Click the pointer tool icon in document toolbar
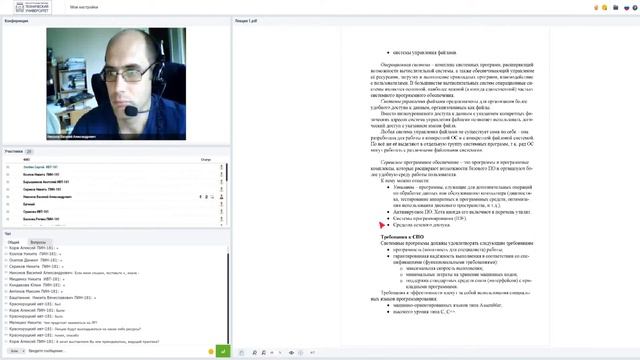The height and width of the screenshot is (360, 640). (272, 353)
